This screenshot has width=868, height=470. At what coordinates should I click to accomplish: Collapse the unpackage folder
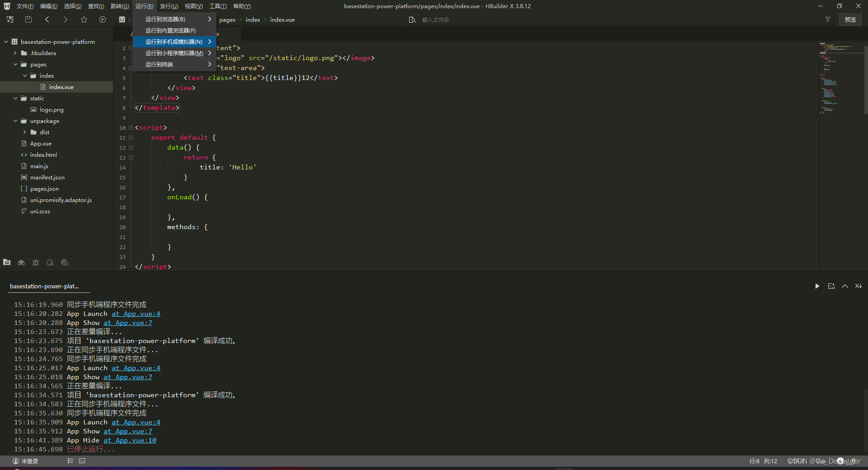(x=15, y=121)
